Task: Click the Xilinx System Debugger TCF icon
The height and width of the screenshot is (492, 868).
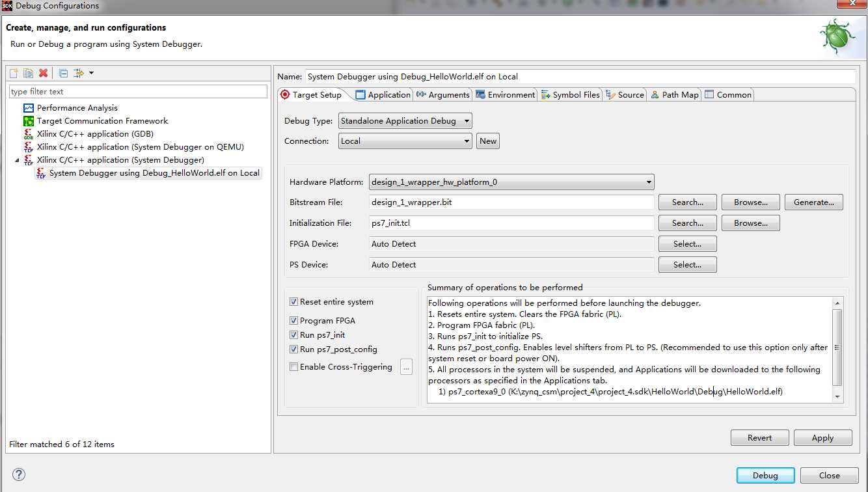Action: coord(29,160)
